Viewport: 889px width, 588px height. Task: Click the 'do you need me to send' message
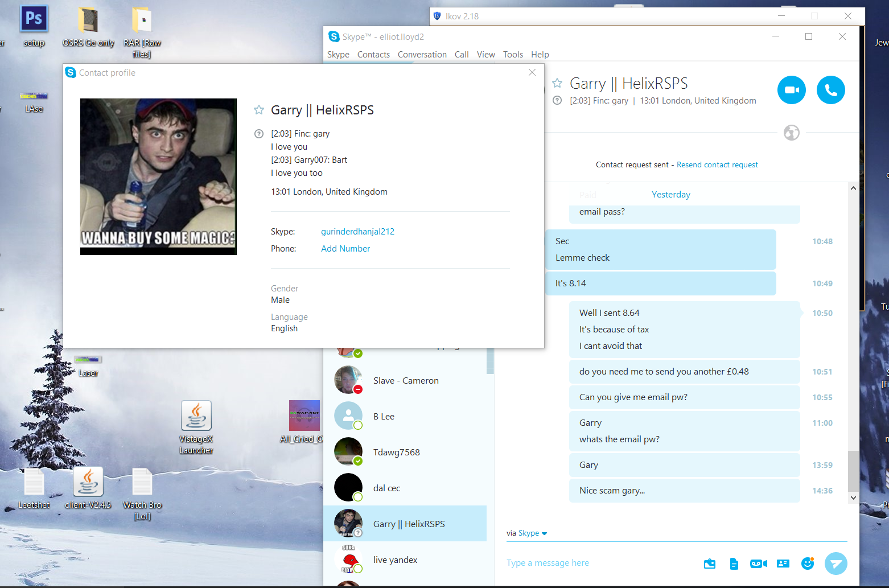click(685, 372)
